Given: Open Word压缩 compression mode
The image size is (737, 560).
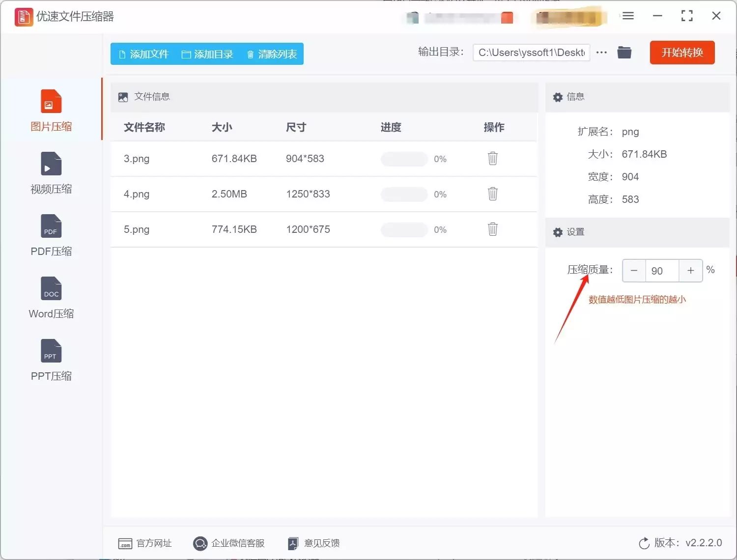Looking at the screenshot, I should click(51, 298).
